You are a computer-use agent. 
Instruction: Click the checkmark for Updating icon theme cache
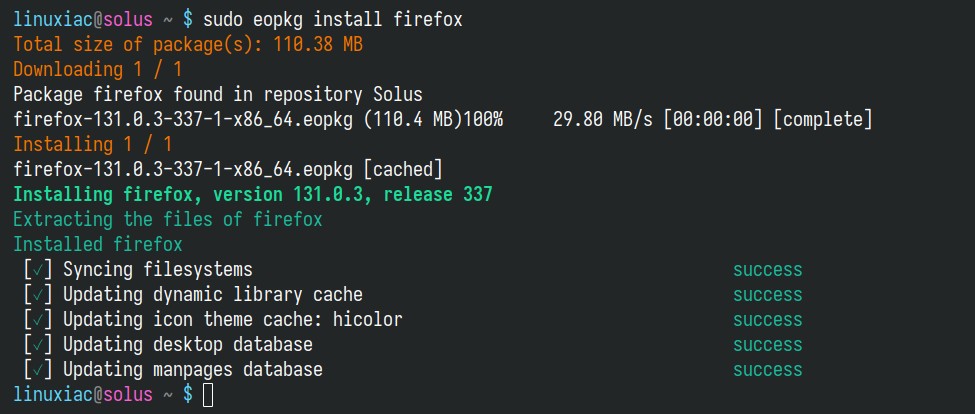tap(39, 320)
